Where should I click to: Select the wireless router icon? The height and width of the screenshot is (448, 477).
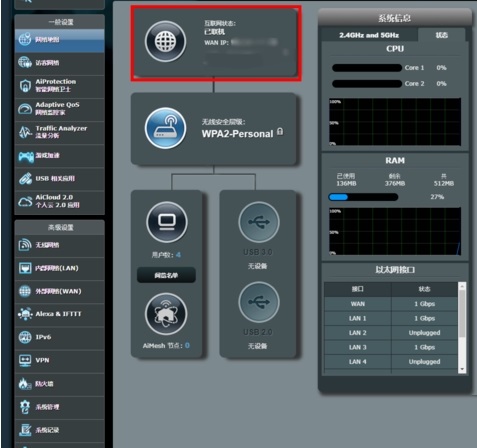point(165,128)
